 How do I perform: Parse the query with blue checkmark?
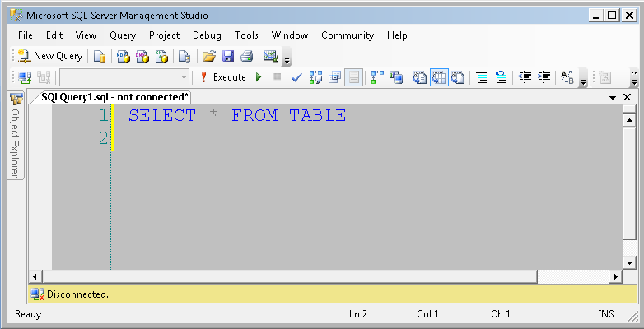point(296,77)
